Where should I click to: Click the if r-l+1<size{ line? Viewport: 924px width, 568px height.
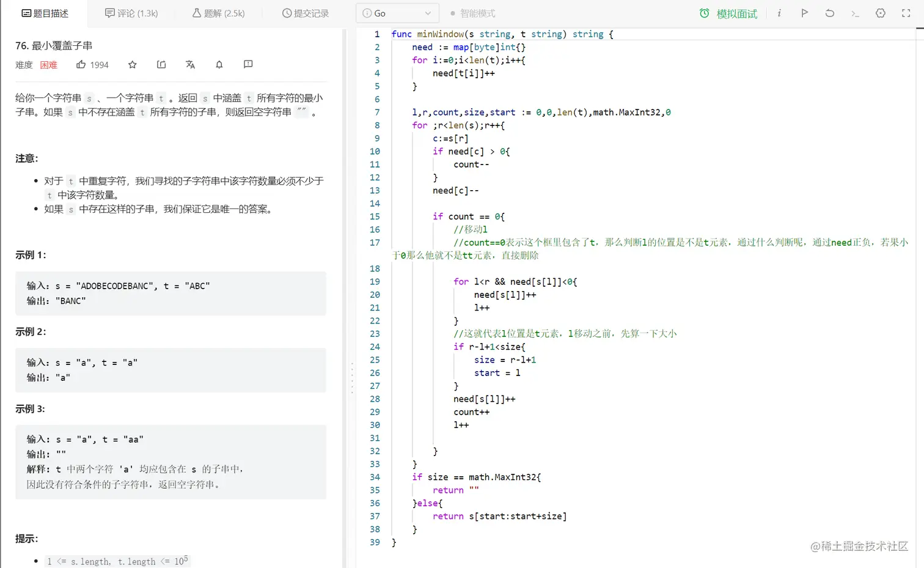tap(490, 347)
